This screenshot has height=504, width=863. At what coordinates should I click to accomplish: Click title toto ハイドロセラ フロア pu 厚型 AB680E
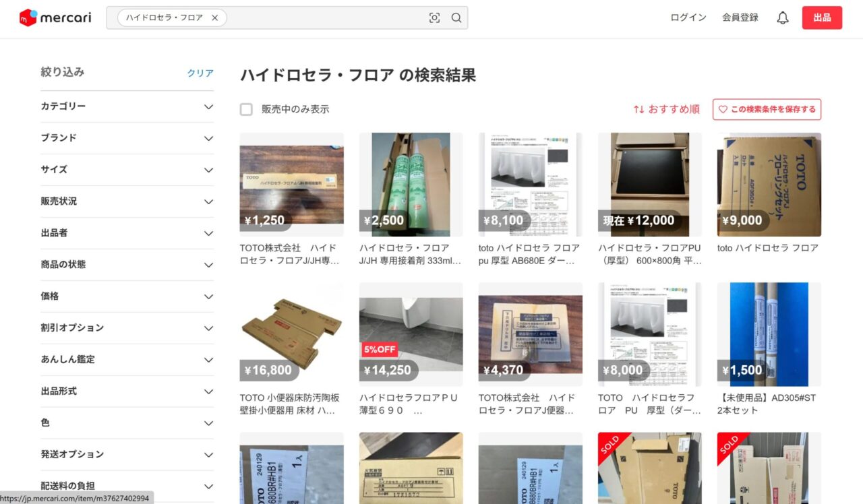click(529, 254)
